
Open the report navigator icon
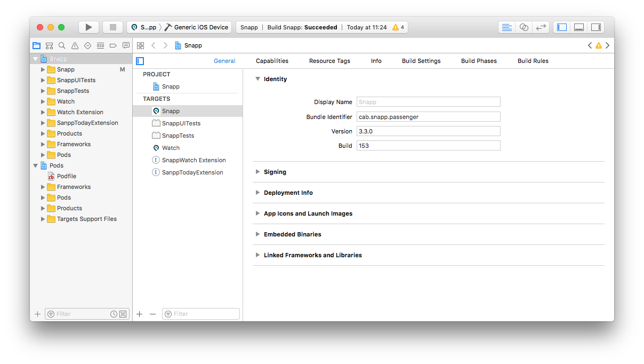point(126,46)
